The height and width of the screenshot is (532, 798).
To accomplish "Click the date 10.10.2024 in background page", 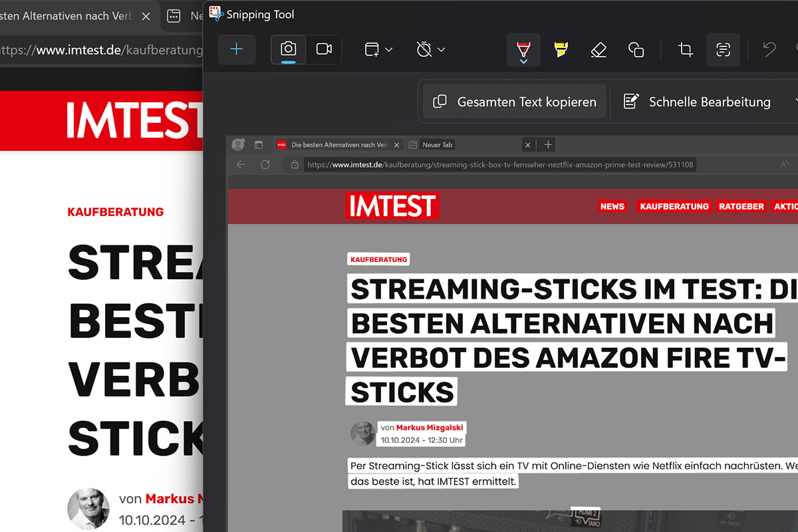I will (x=152, y=520).
